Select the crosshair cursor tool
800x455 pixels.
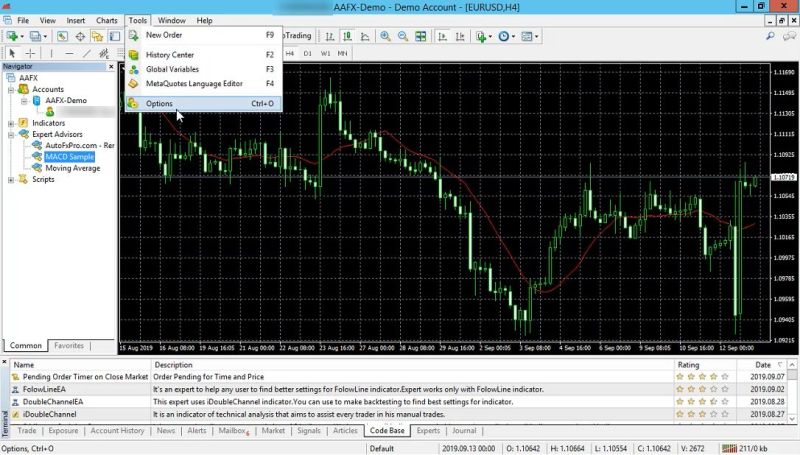(x=30, y=53)
